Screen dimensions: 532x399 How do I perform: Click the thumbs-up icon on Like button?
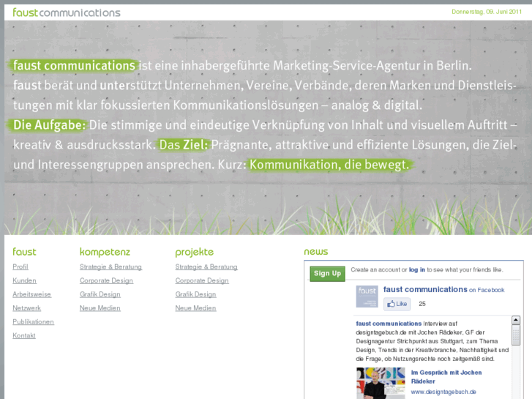coord(391,304)
